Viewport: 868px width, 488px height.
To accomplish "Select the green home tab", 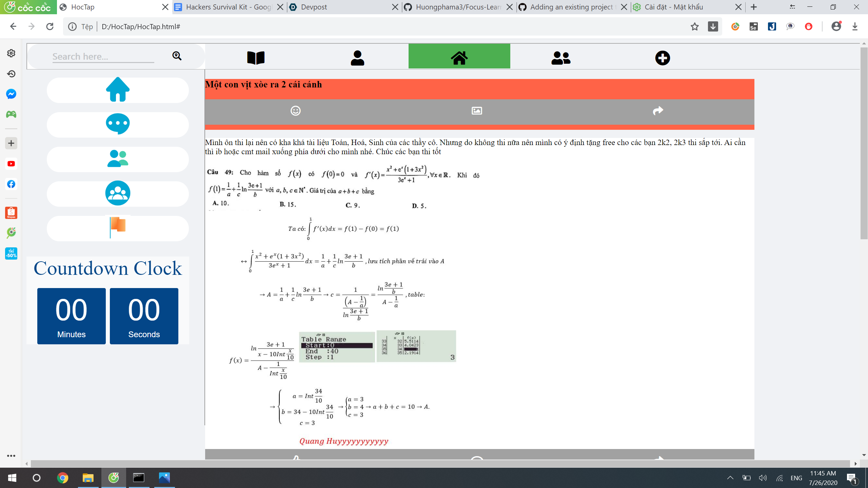I will click(459, 57).
